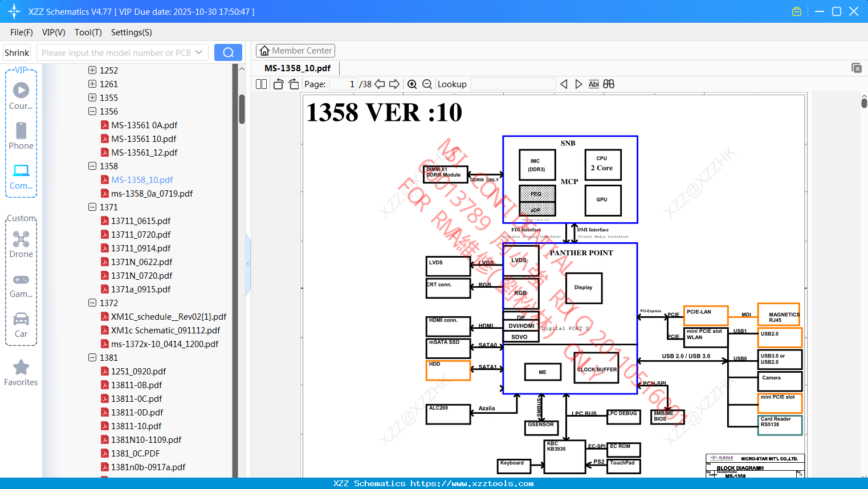Run search with the blue magnifier button
Image resolution: width=868 pixels, height=489 pixels.
coord(228,52)
